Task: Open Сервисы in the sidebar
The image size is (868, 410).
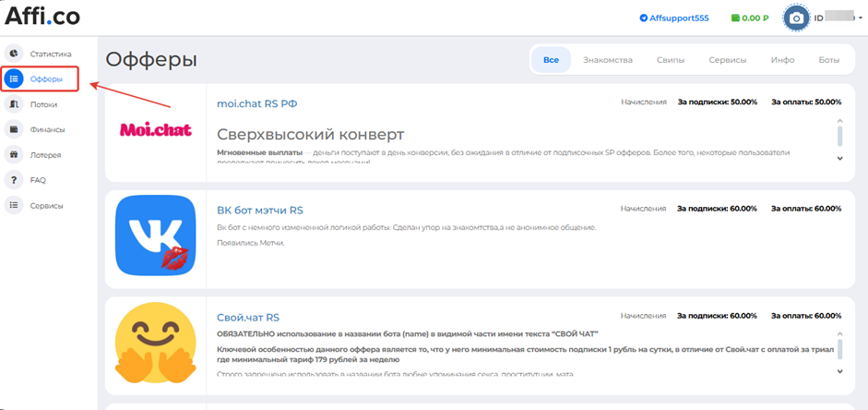Action: click(x=46, y=206)
